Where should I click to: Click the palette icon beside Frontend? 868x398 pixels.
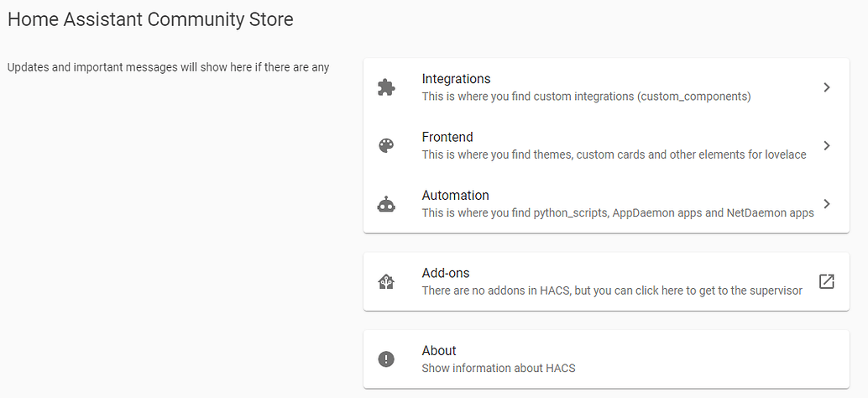386,145
